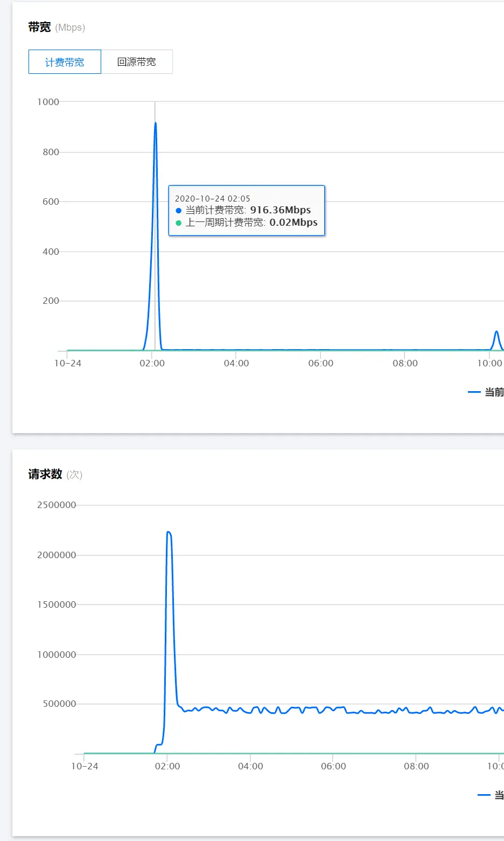Click the small bandwidth bump near 10:00

click(496, 332)
